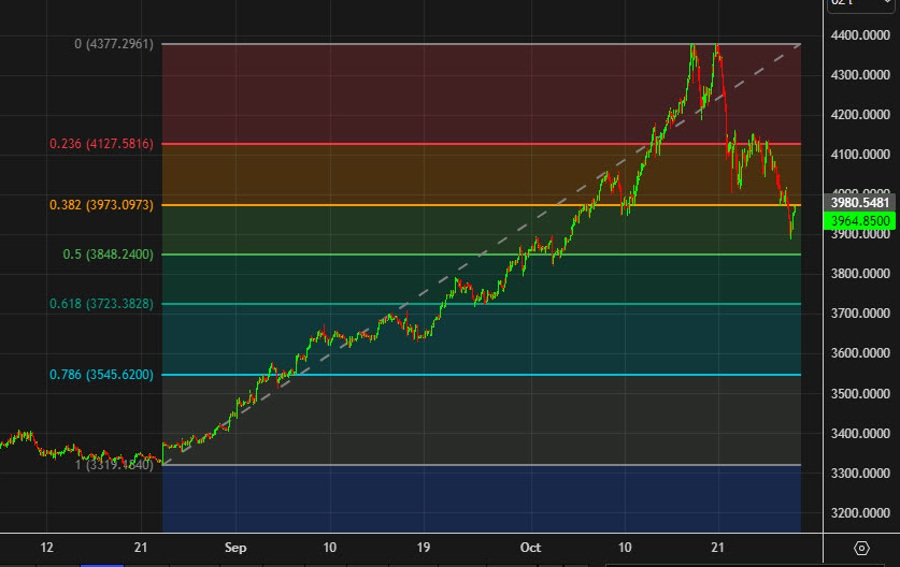The width and height of the screenshot is (900, 567).
Task: Click the 0.5 (3848.2400) Fibonacci level label
Action: point(108,254)
